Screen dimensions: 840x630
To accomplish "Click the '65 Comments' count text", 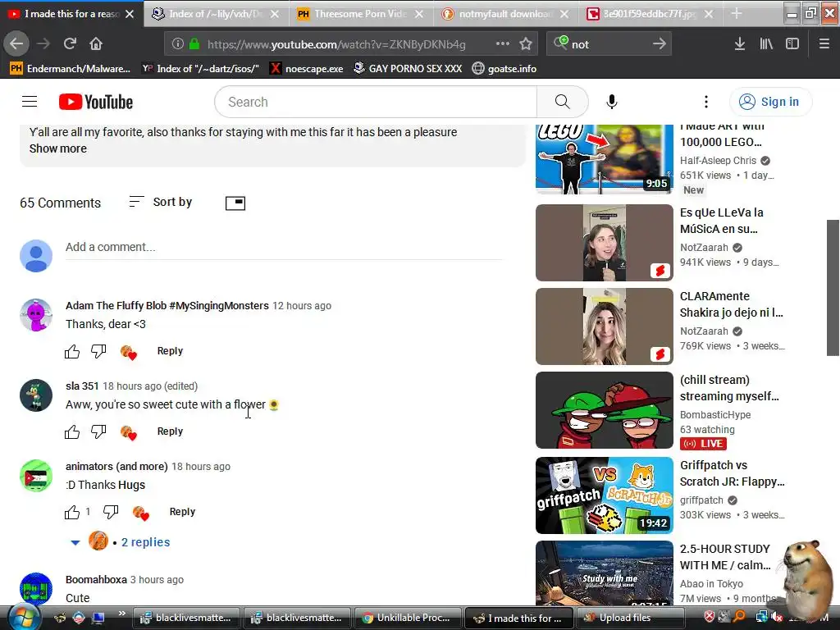I will (x=61, y=203).
